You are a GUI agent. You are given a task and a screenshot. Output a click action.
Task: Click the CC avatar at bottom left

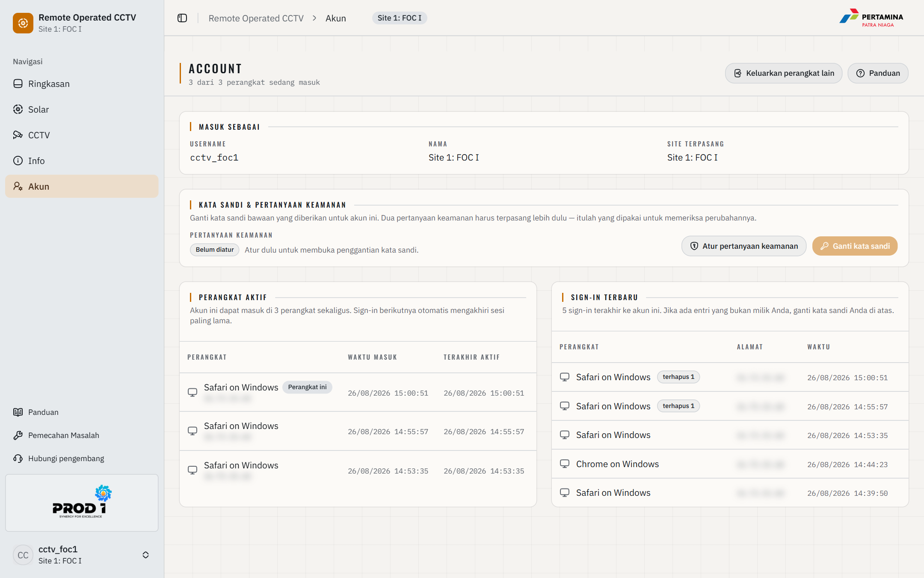23,555
